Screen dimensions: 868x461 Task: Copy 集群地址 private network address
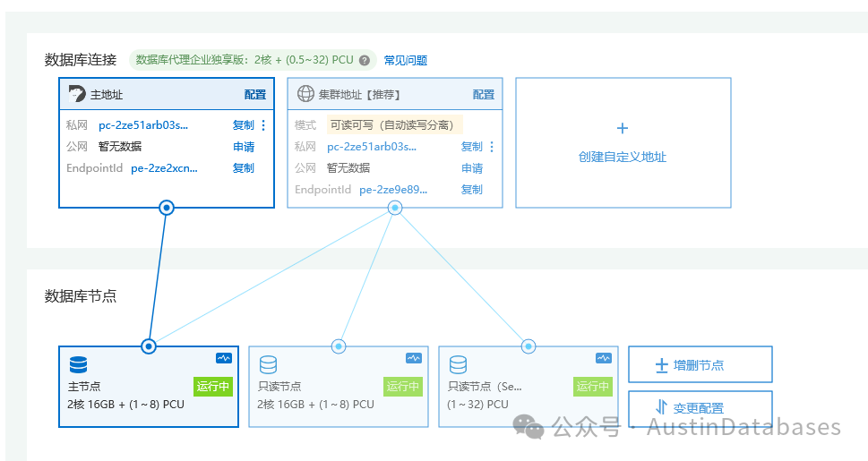click(472, 147)
